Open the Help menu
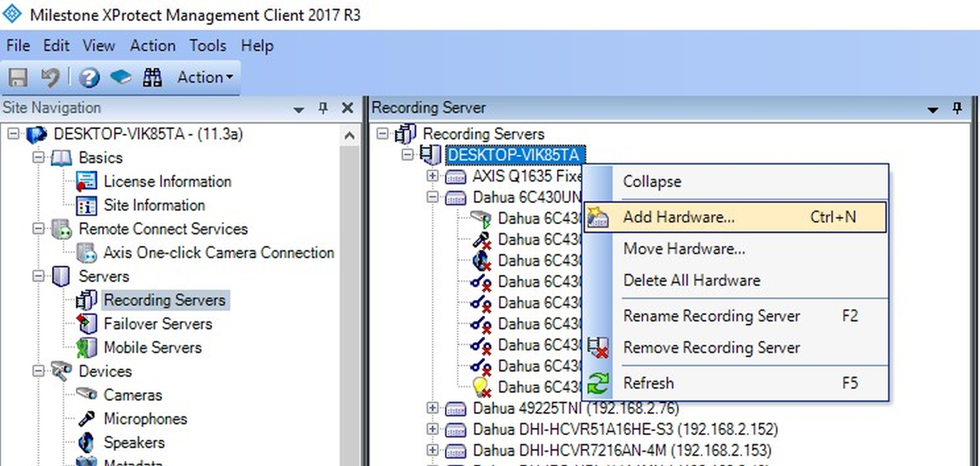The width and height of the screenshot is (980, 466). [257, 46]
